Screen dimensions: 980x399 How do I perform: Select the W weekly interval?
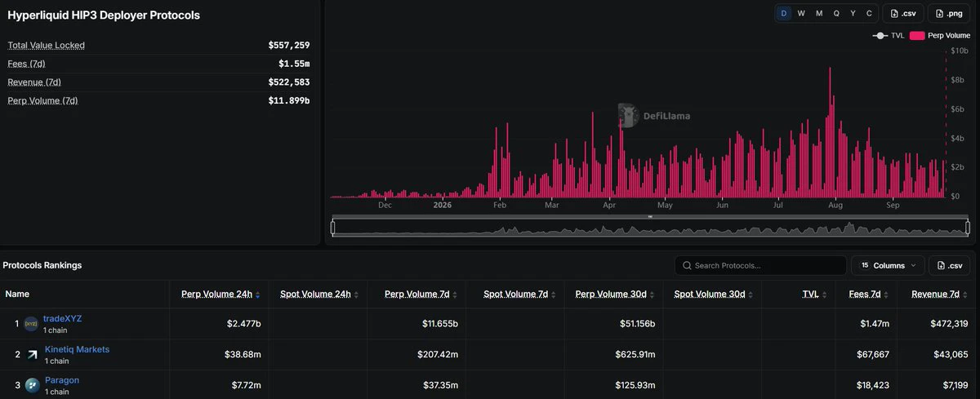pyautogui.click(x=801, y=13)
